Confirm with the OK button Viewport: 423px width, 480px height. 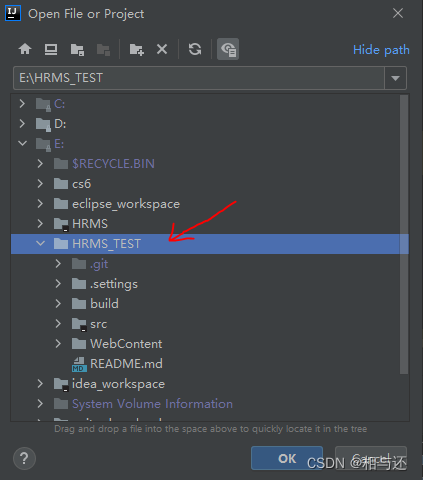pyautogui.click(x=287, y=458)
